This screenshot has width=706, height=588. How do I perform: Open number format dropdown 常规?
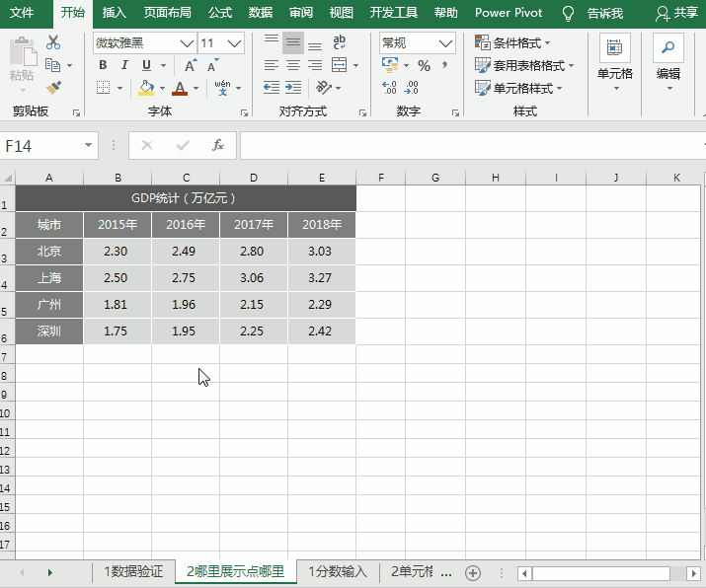(x=445, y=43)
